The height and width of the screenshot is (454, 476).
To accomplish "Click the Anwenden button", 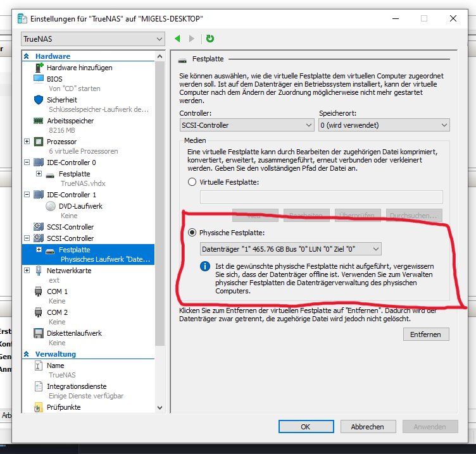I will (x=430, y=427).
